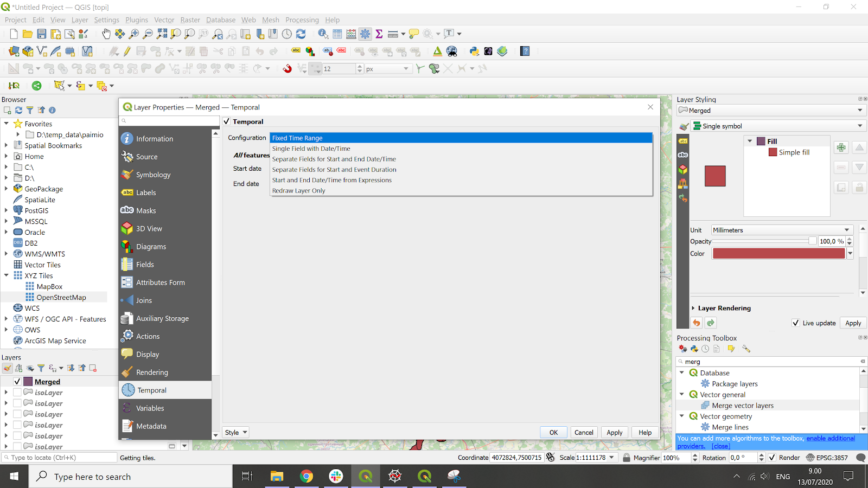This screenshot has width=868, height=488.
Task: Open the Vector menu
Action: click(164, 20)
